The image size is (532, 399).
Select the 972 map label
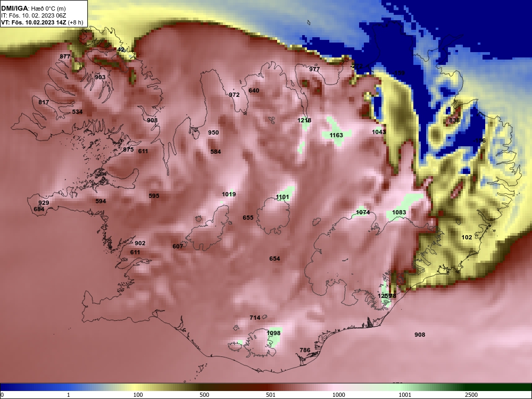click(234, 95)
